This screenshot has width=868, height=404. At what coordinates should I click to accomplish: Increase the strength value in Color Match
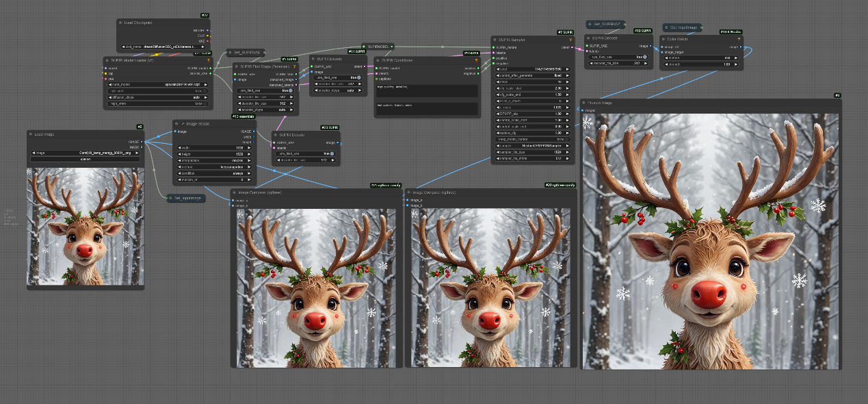pyautogui.click(x=737, y=64)
